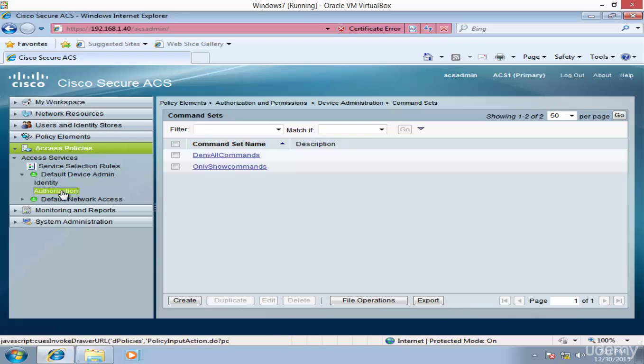Image resolution: width=644 pixels, height=364 pixels.
Task: Click the Stop loading X icon
Action: pyautogui.click(x=444, y=28)
